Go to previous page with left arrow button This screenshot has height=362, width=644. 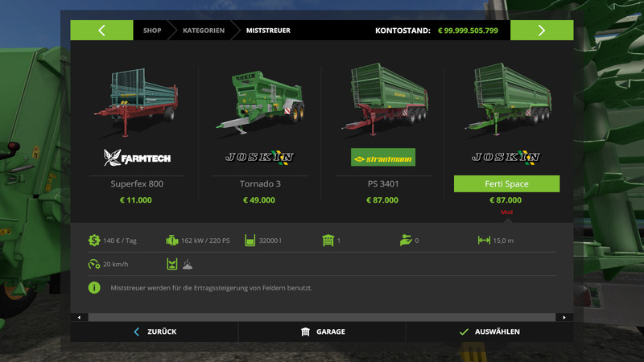(101, 30)
